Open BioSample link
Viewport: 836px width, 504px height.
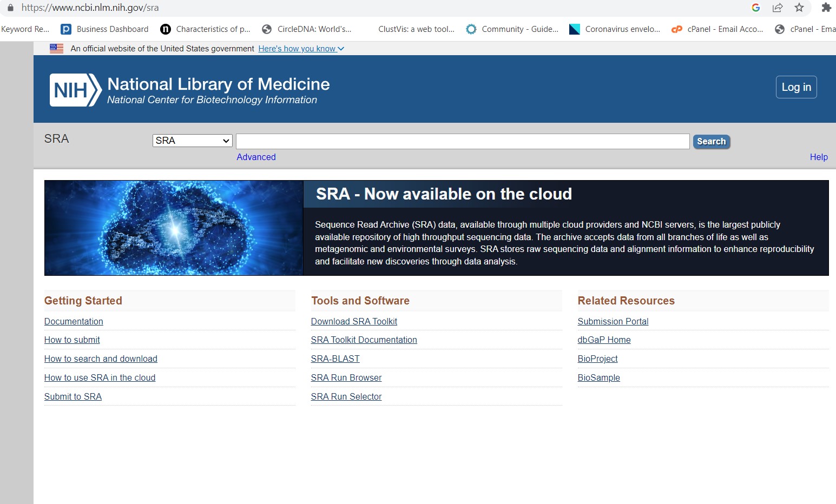coord(598,377)
